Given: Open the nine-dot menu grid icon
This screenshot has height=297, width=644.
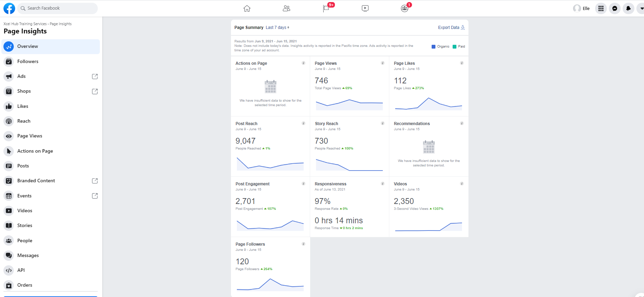Looking at the screenshot, I should 601,8.
